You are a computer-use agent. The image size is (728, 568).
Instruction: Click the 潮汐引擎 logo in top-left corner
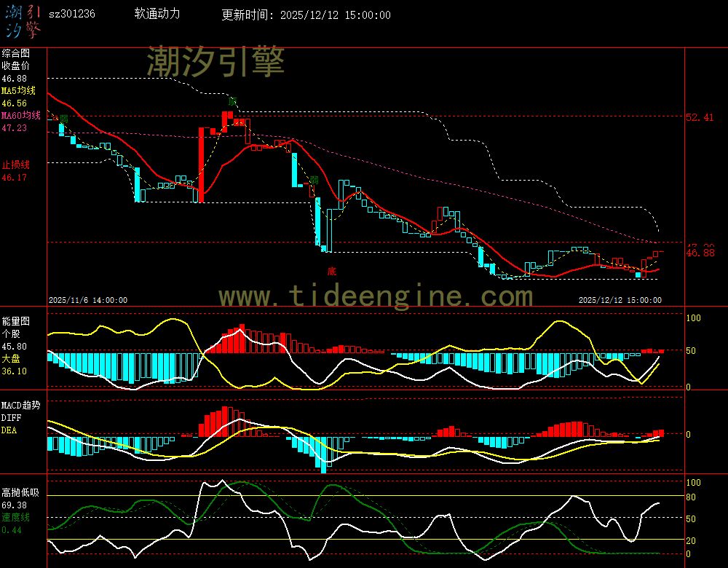click(23, 20)
